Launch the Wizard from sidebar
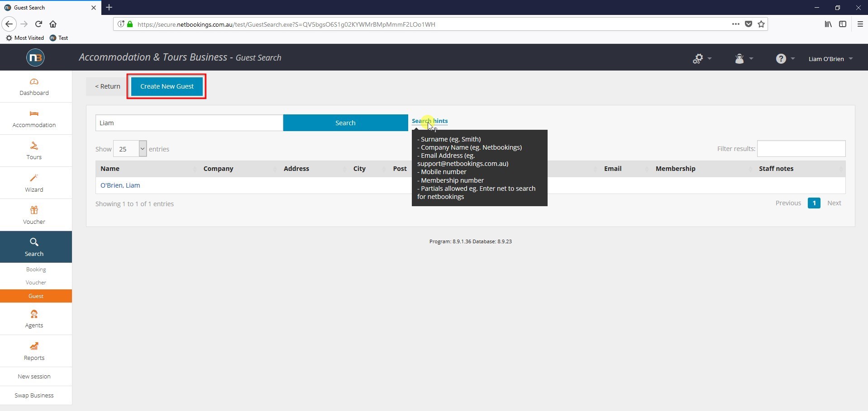 tap(34, 183)
